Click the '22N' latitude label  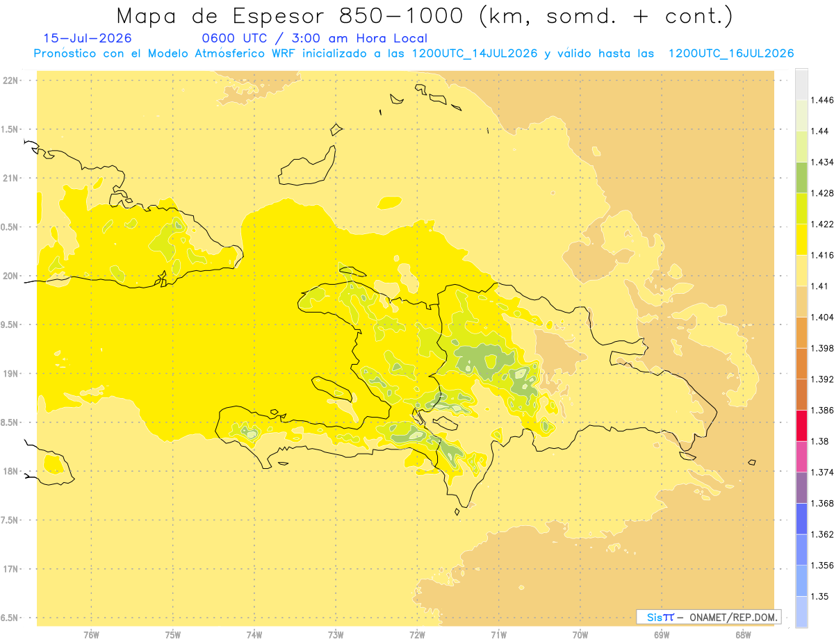click(12, 81)
